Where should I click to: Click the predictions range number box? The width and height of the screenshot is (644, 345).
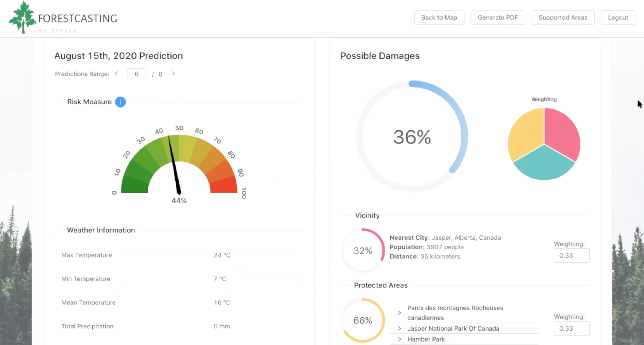click(x=136, y=74)
